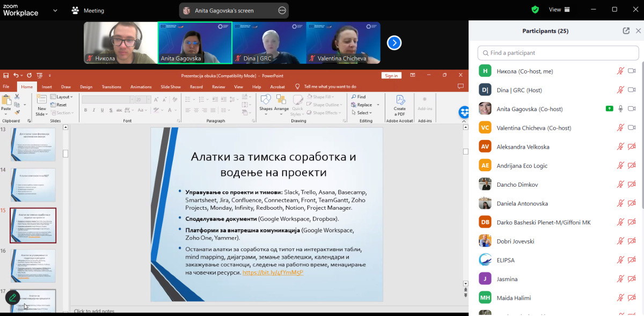Image resolution: width=644 pixels, height=316 pixels.
Task: Click the Reset slide button
Action: [x=58, y=105]
